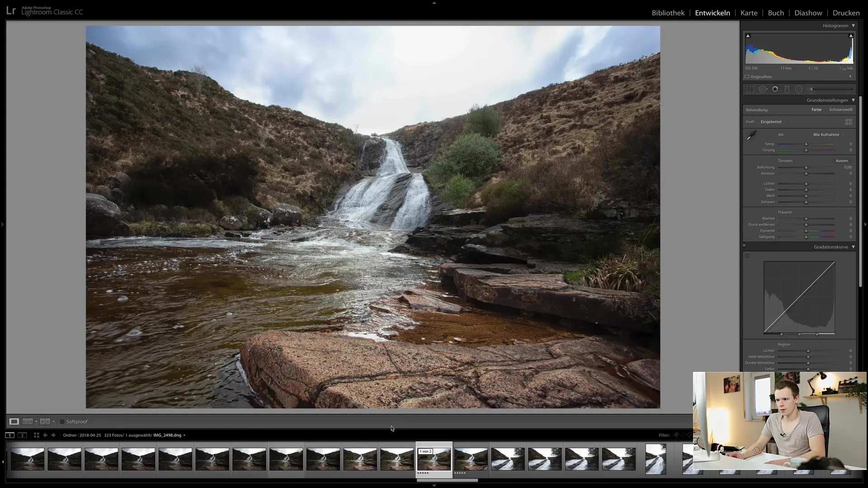
Task: Hide the top panel with its arrow
Action: pos(434,3)
